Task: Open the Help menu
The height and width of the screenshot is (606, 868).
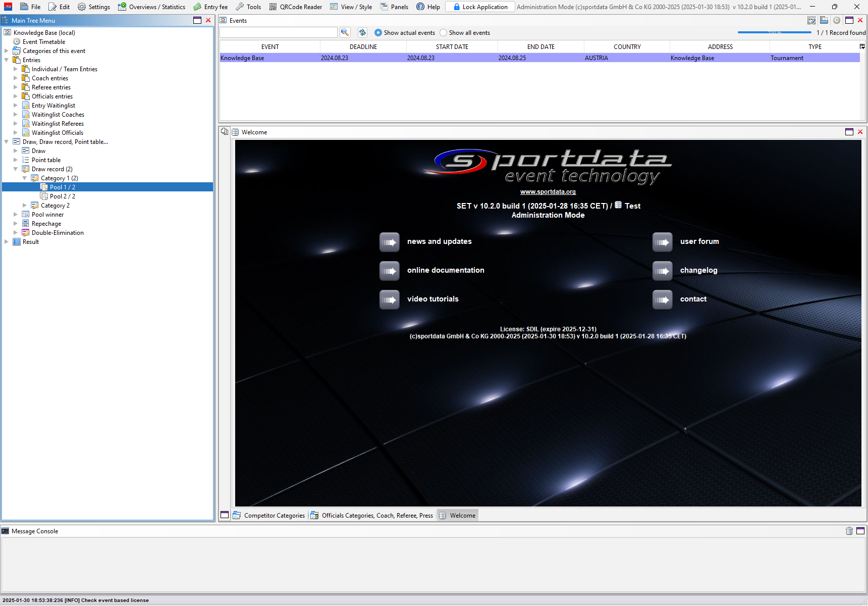Action: click(428, 7)
